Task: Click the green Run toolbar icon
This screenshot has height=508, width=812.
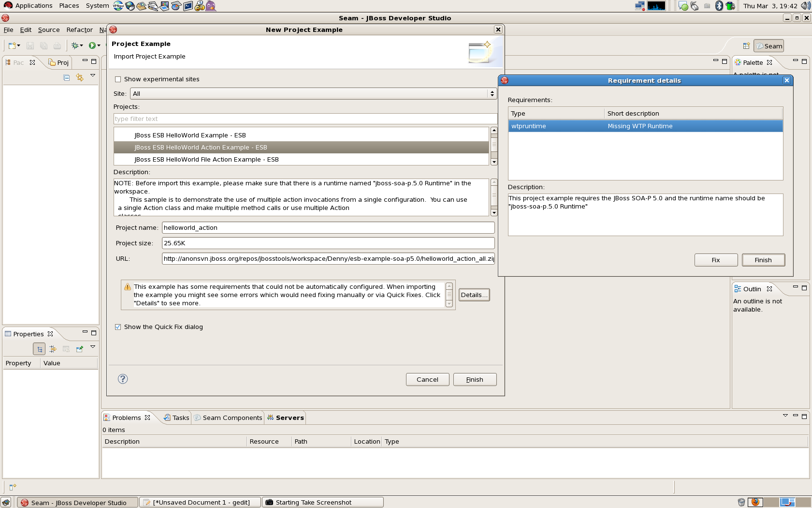Action: [x=92, y=45]
